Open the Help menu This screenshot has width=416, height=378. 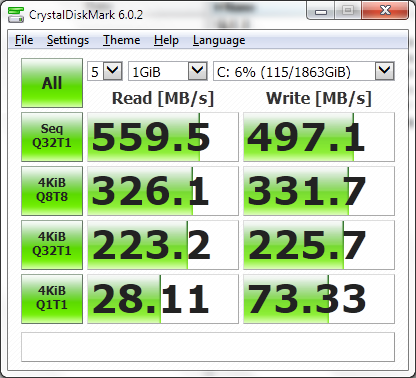[166, 40]
